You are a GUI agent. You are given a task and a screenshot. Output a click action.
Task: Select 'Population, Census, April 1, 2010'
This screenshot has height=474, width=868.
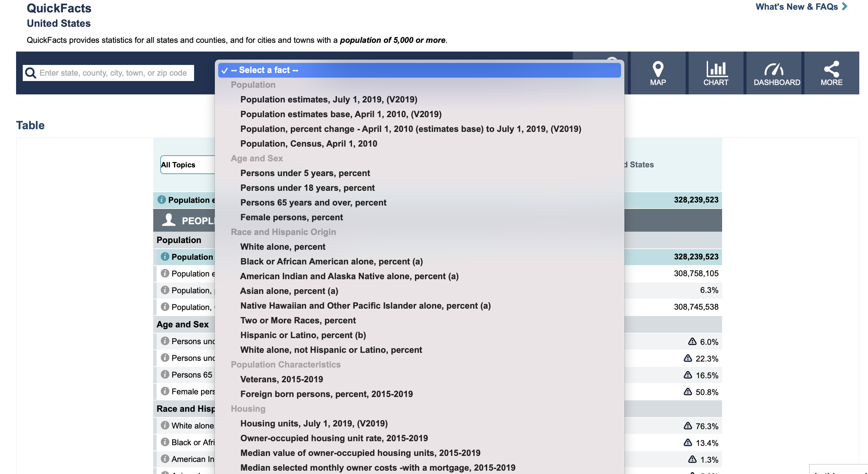[309, 144]
